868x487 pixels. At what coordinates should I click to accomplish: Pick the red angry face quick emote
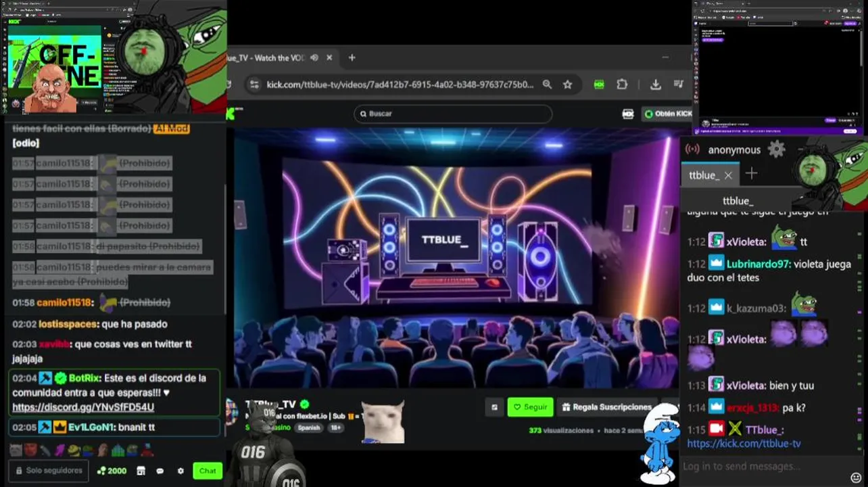pos(30,449)
